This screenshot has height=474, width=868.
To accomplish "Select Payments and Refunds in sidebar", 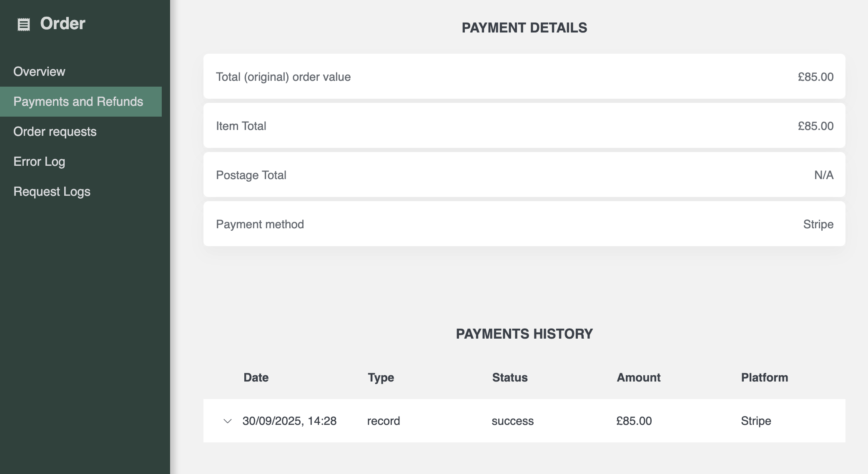I will [78, 102].
